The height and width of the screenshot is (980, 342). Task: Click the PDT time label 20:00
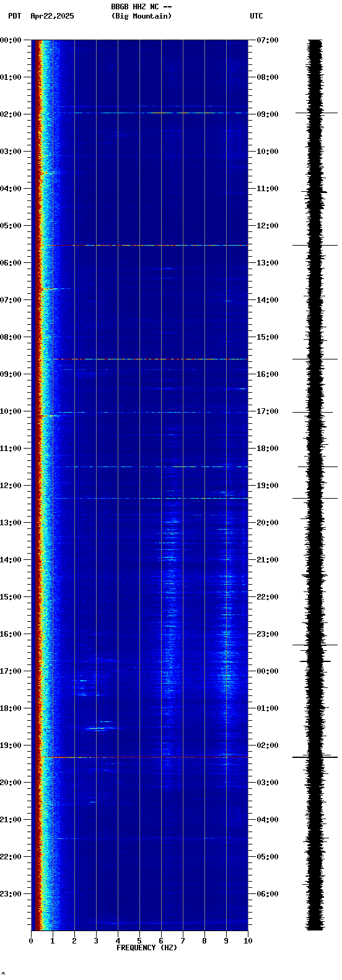point(11,783)
